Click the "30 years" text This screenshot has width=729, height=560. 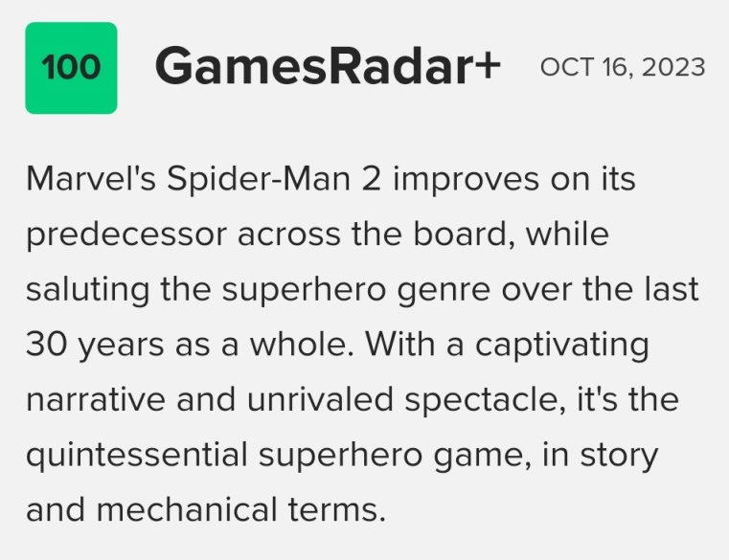click(95, 346)
